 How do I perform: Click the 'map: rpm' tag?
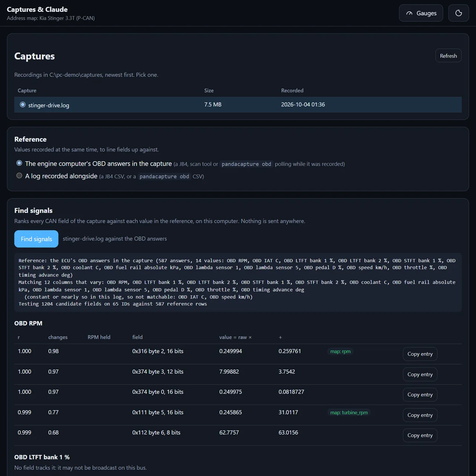[340, 351]
